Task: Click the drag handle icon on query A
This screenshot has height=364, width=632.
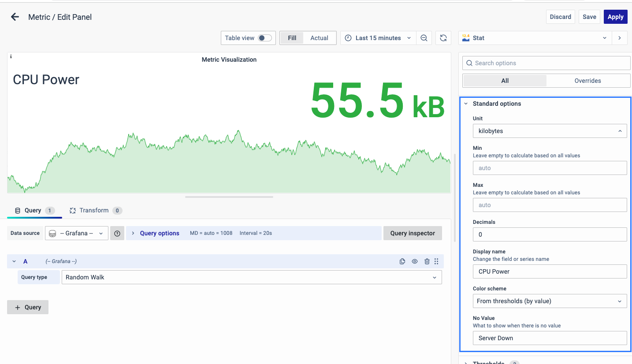Action: pyautogui.click(x=436, y=261)
